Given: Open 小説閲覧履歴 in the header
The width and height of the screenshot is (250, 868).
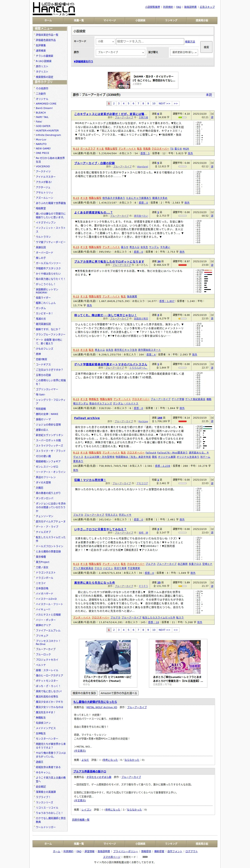Looking at the screenshot, I should [152, 7].
